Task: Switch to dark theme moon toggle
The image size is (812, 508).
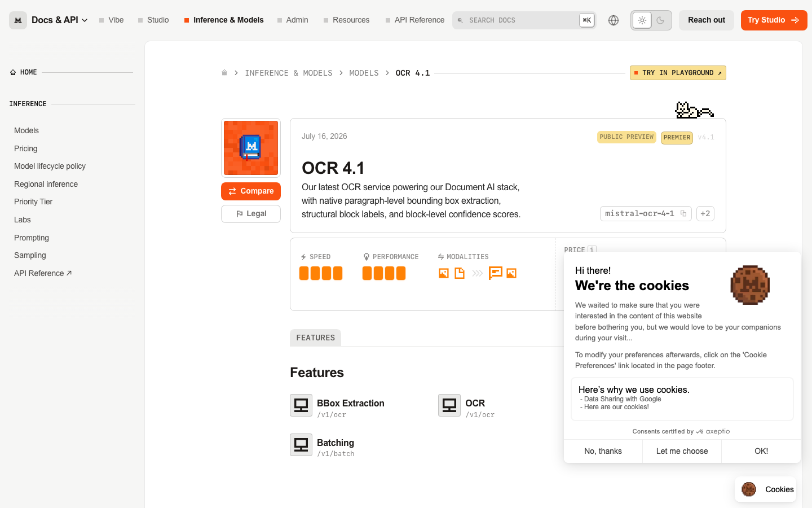Action: click(661, 20)
